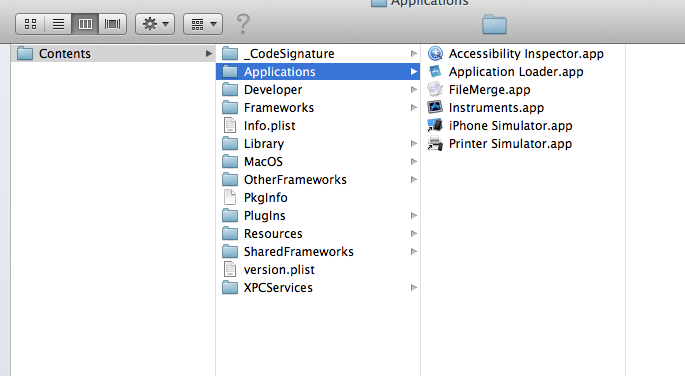Expand arrow next to SharedFrameworks
Viewport: 685px width, 376px height.
click(414, 252)
